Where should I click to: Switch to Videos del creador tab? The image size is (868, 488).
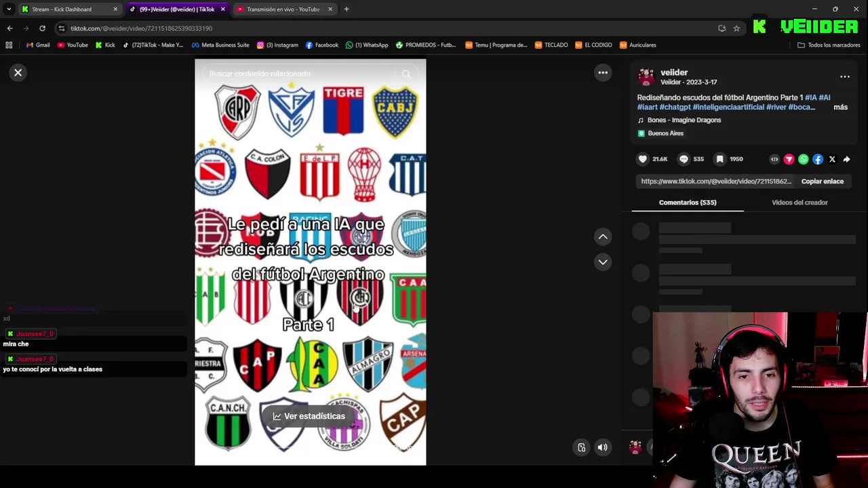pos(800,203)
